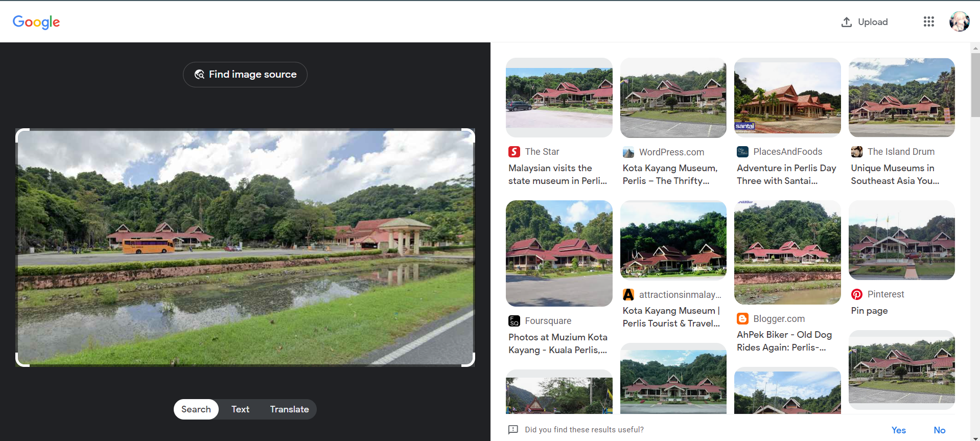
Task: Click The Star source icon
Action: (514, 152)
